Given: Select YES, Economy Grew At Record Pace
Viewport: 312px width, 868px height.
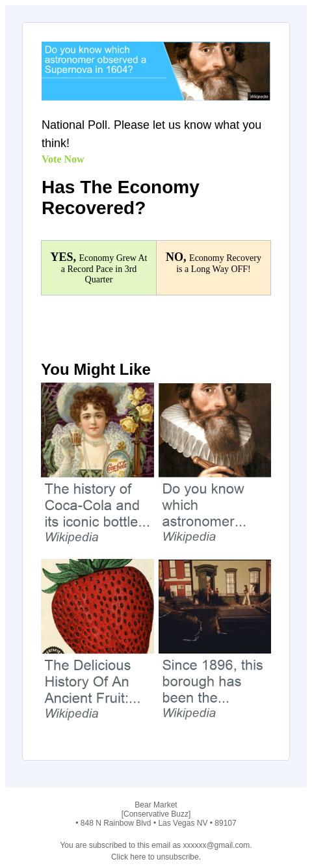Looking at the screenshot, I should point(99,268).
